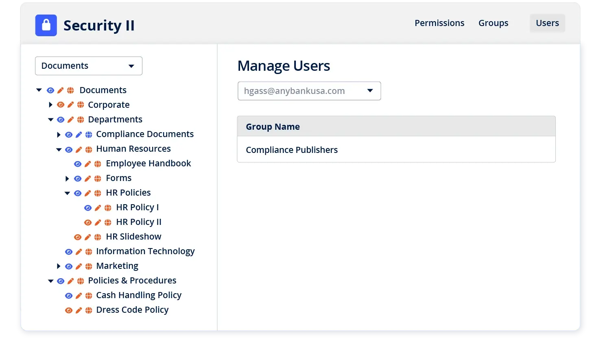Image resolution: width=603 pixels, height=364 pixels.
Task: Toggle view permission for HR Policy II
Action: point(88,222)
